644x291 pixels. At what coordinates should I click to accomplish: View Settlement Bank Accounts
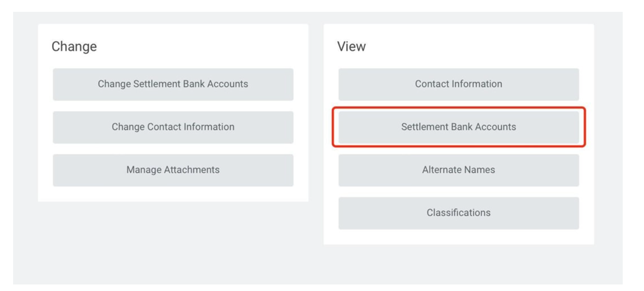pos(458,127)
